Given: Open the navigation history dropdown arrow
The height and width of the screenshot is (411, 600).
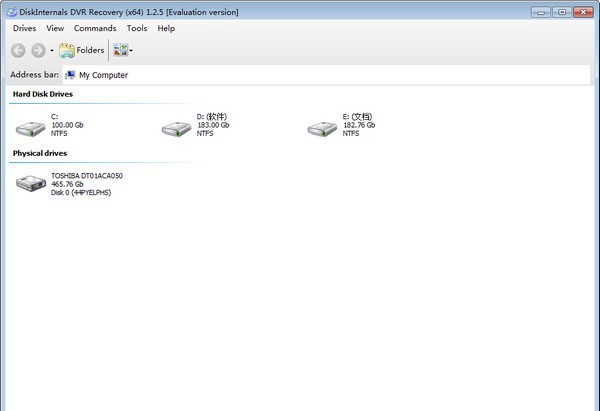Looking at the screenshot, I should pos(52,51).
